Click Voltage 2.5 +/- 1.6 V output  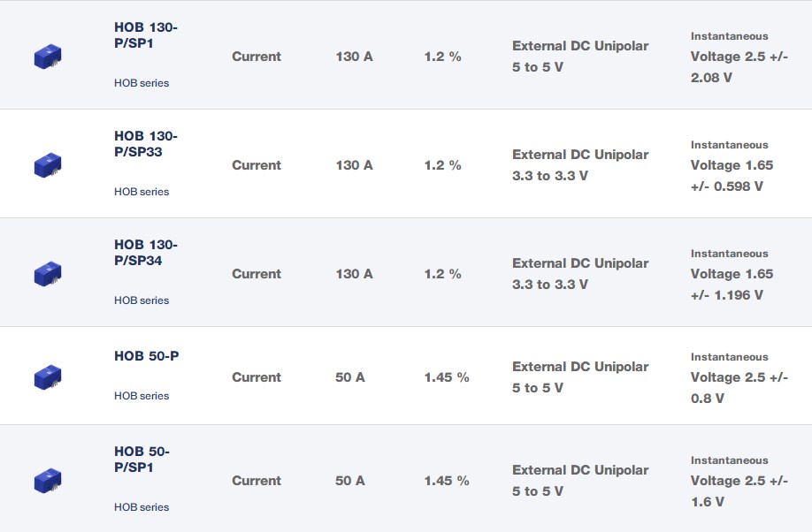pyautogui.click(x=739, y=491)
